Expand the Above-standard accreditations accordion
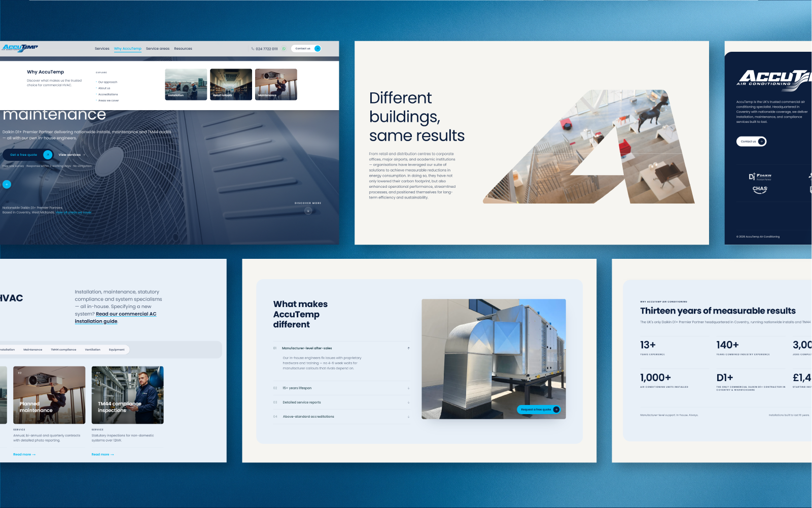This screenshot has height=508, width=812. (341, 416)
